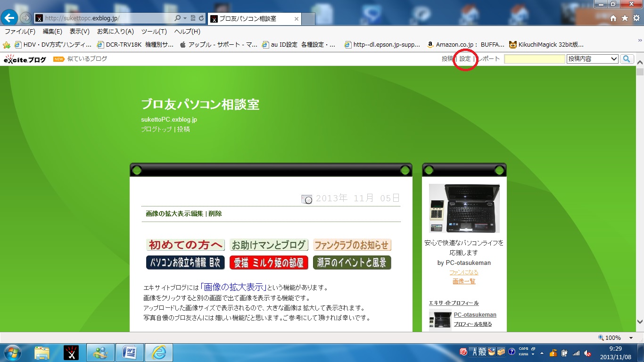The height and width of the screenshot is (362, 644).
Task: Open a new blank tab
Action: point(308,19)
